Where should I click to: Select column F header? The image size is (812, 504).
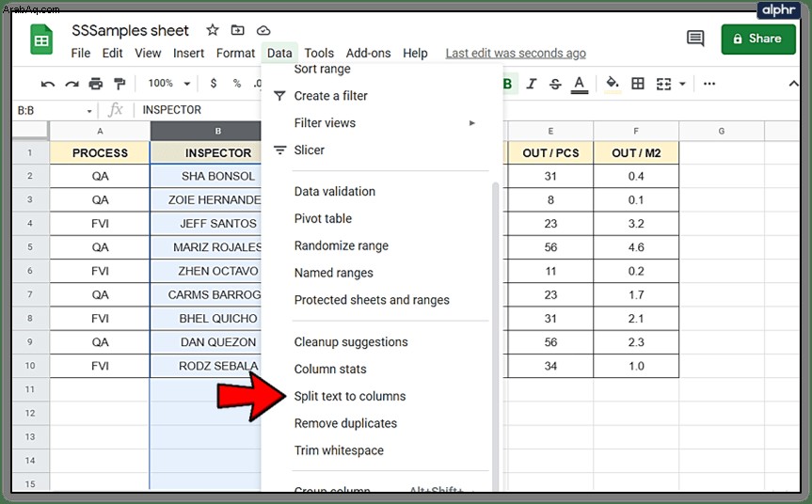(x=636, y=132)
